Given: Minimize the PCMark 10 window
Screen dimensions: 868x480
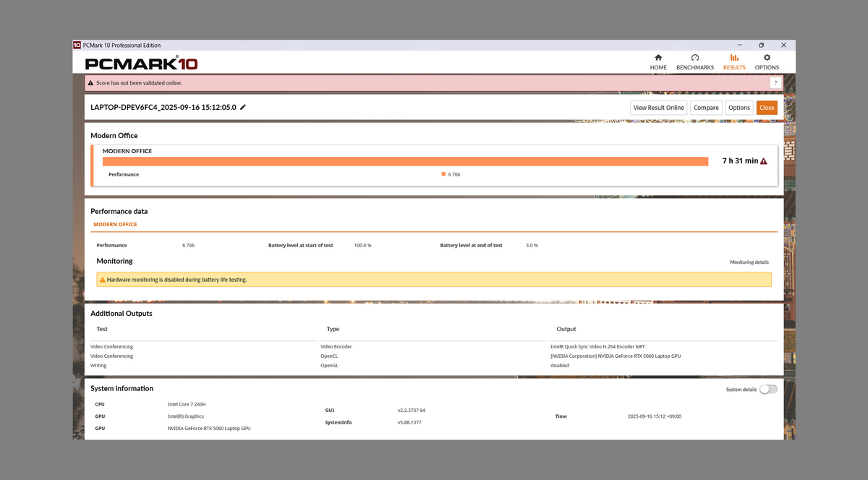Looking at the screenshot, I should (x=739, y=45).
